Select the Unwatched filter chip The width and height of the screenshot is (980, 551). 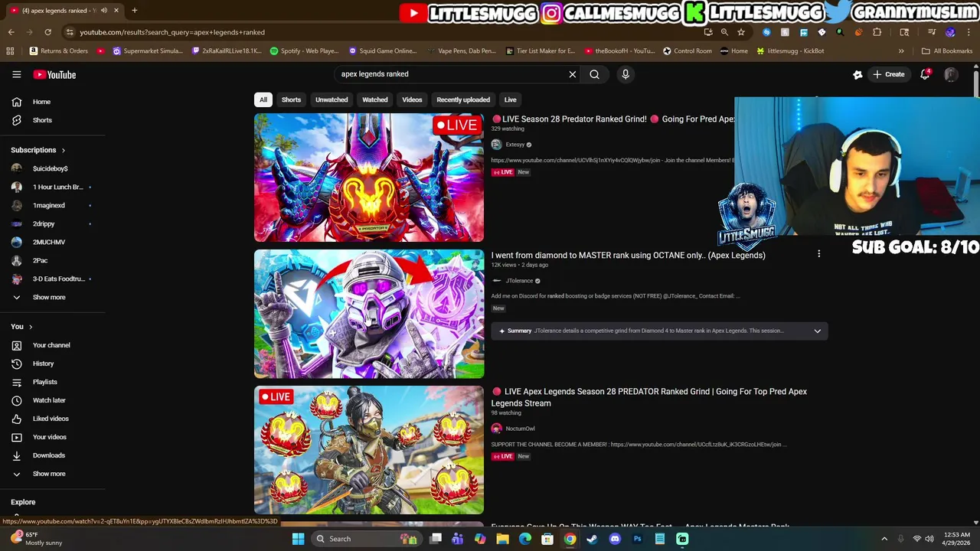click(332, 99)
